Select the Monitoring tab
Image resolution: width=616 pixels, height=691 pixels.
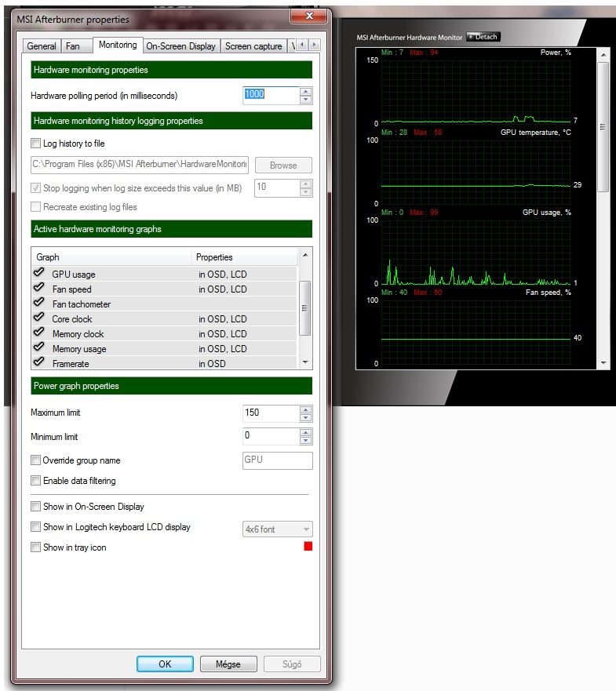click(118, 45)
